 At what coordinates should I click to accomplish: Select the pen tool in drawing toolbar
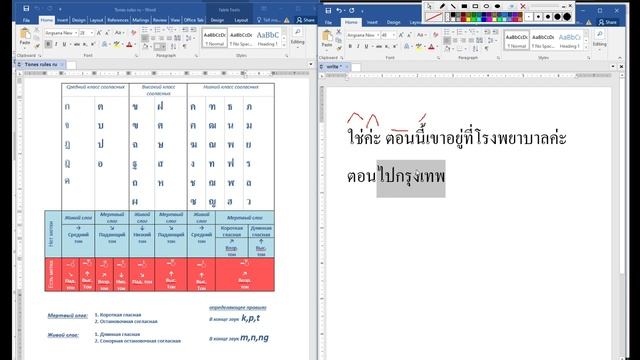click(x=442, y=6)
